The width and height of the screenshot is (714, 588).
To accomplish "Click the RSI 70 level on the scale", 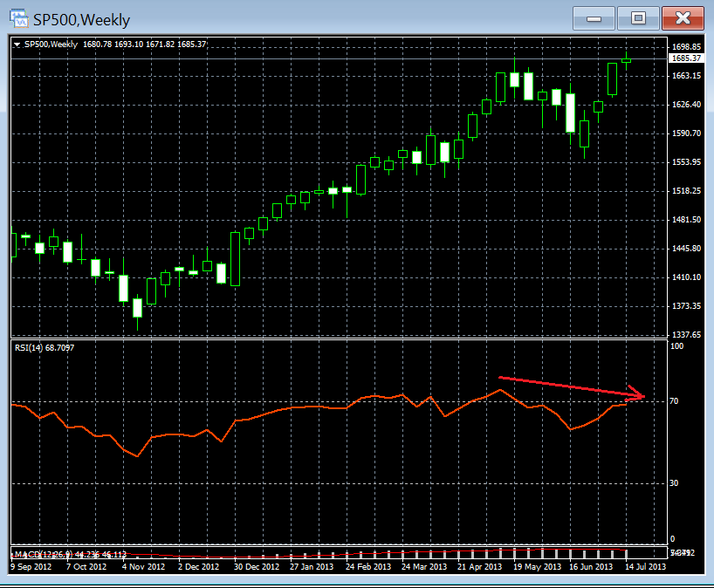I will pyautogui.click(x=674, y=401).
